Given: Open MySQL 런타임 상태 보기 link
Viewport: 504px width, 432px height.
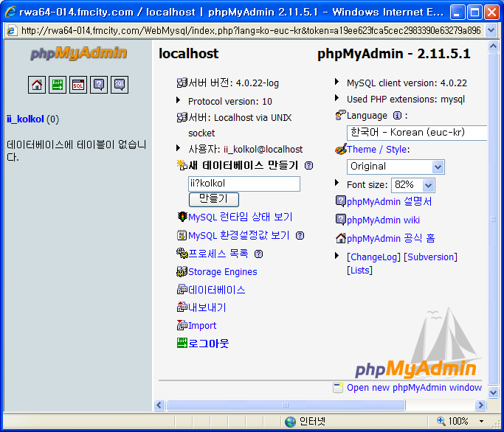Looking at the screenshot, I should [240, 217].
